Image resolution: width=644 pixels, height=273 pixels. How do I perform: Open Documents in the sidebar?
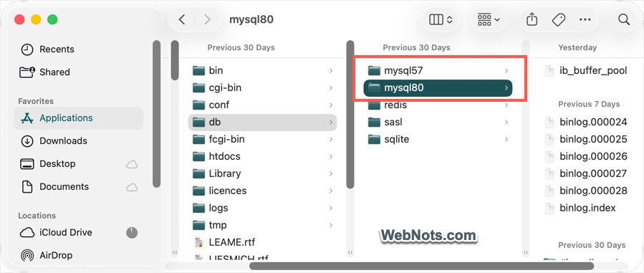(78, 187)
